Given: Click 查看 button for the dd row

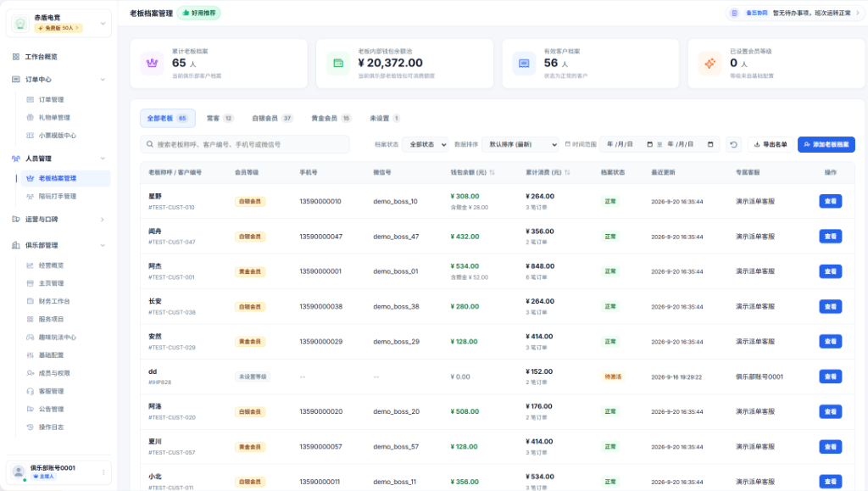Looking at the screenshot, I should 831,377.
